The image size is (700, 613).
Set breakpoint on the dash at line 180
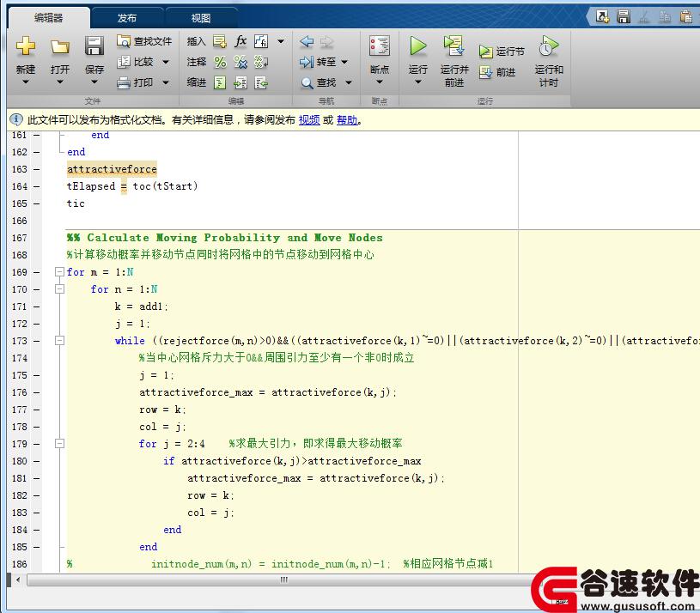coord(37,461)
